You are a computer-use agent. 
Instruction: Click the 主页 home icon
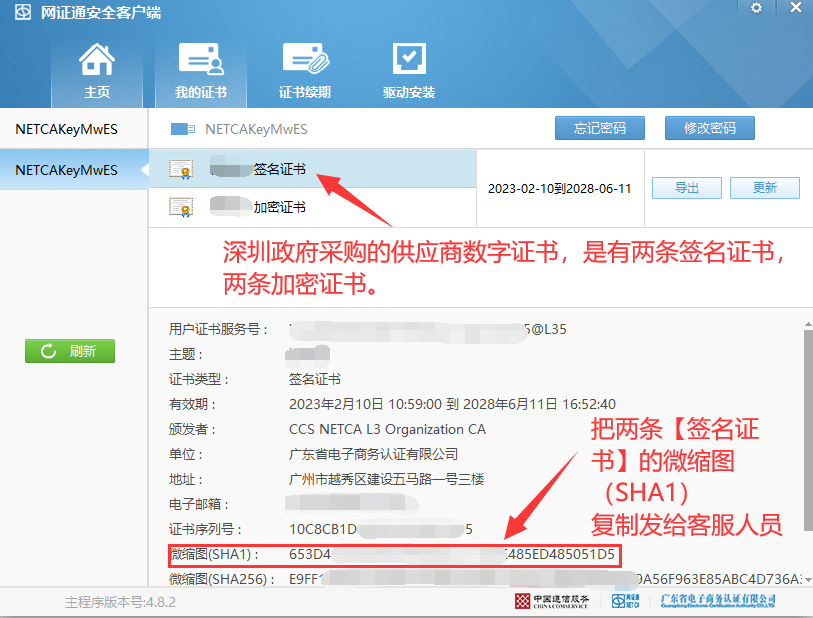(97, 62)
